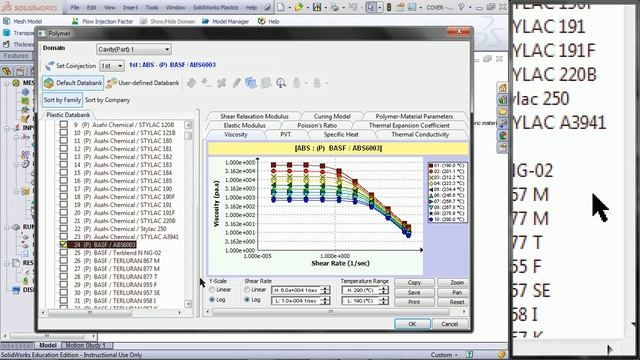Open the Set Coinjection 1st dropdown
Screen dimensions: 640x360
[x=112, y=65]
